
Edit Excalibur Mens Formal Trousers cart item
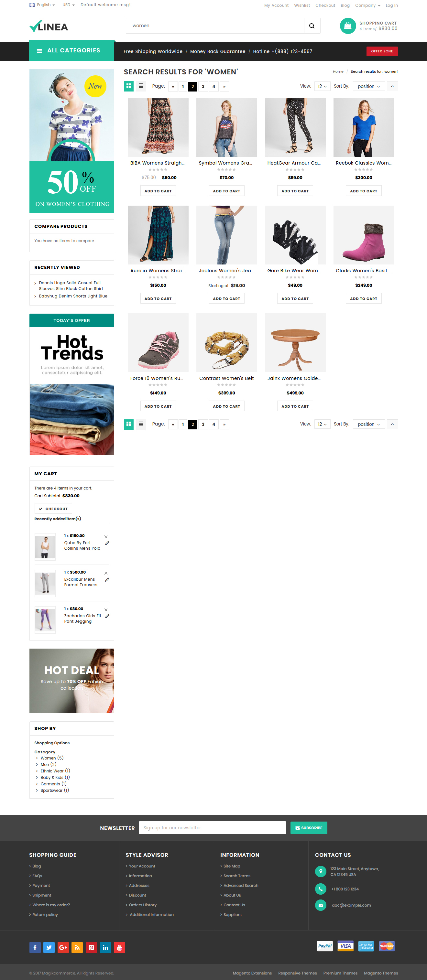click(107, 580)
